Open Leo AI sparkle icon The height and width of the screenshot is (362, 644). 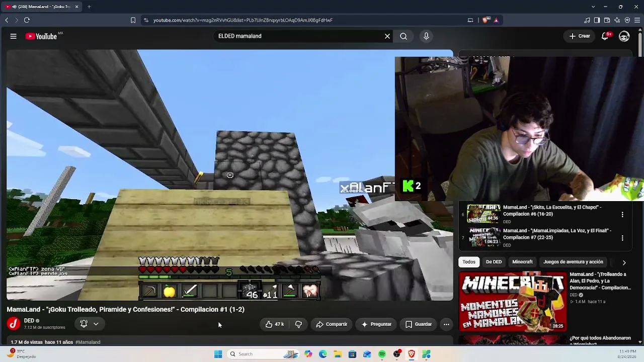click(x=617, y=20)
